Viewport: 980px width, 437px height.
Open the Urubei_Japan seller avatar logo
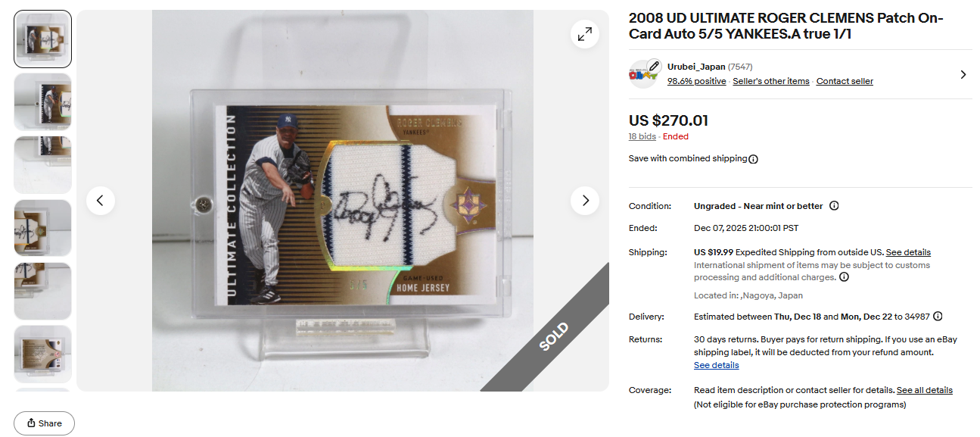pos(644,74)
